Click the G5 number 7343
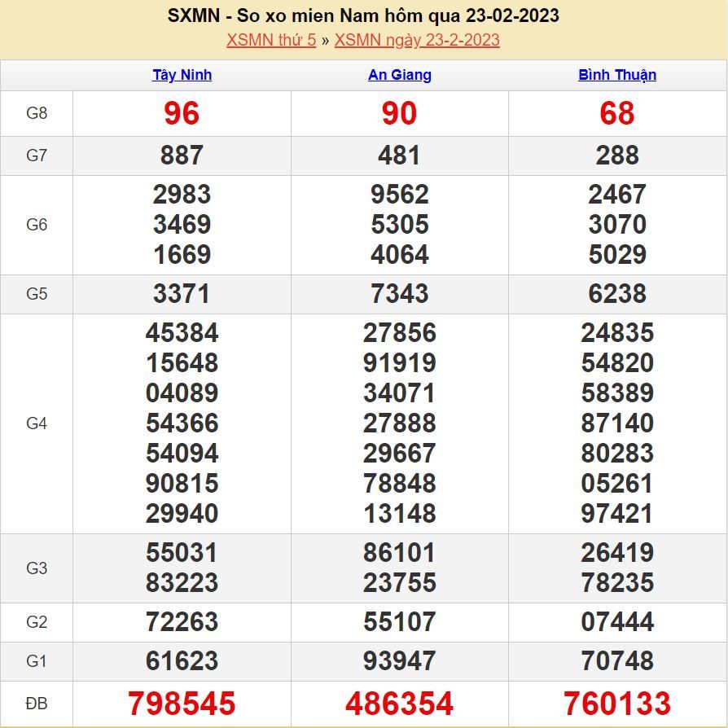728x728 pixels. (x=399, y=294)
